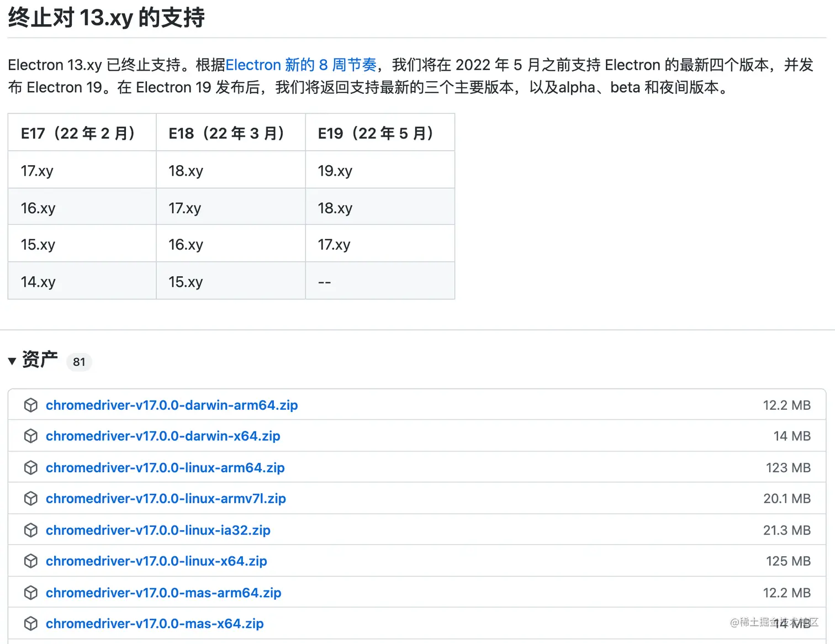Download chromedriver-v17.0.0-linux-arm64.zip
The image size is (835, 644).
click(x=165, y=467)
